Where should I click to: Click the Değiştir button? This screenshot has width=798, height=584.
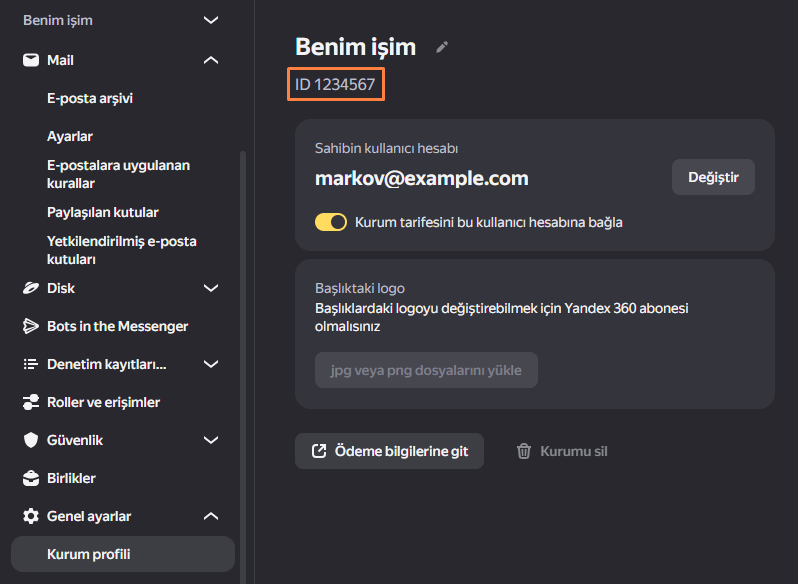713,177
